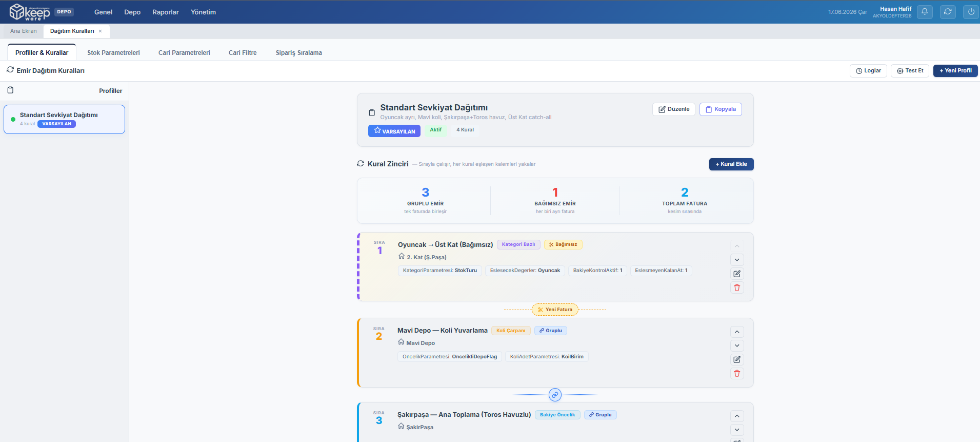This screenshot has width=980, height=442.
Task: Click the Test Et button
Action: click(910, 71)
